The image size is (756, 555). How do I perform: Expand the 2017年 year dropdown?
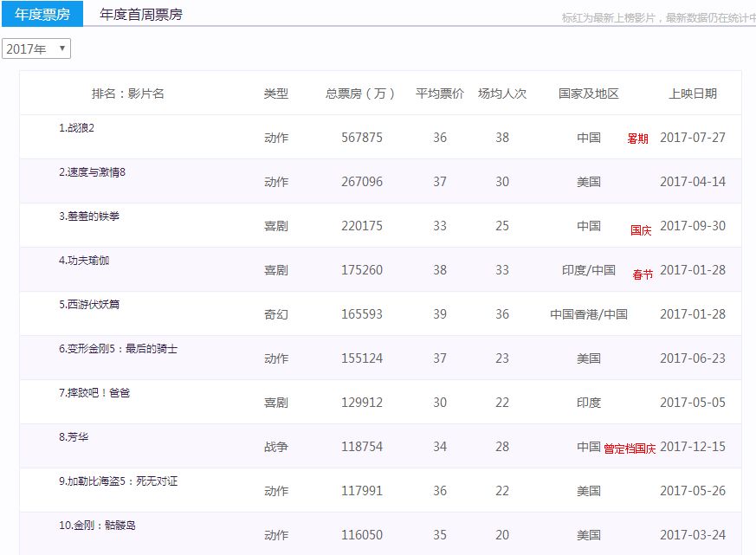coord(36,49)
